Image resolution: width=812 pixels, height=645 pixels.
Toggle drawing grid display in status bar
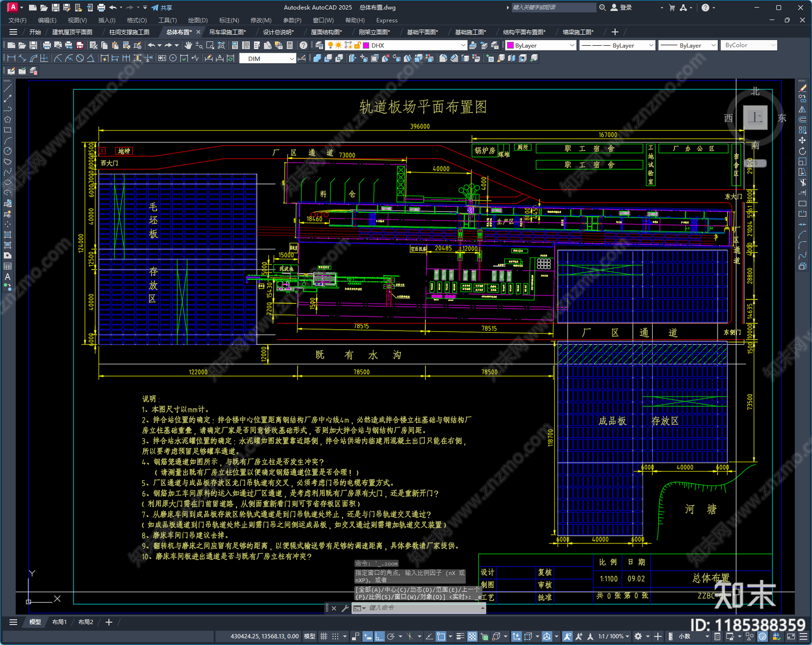(324, 636)
